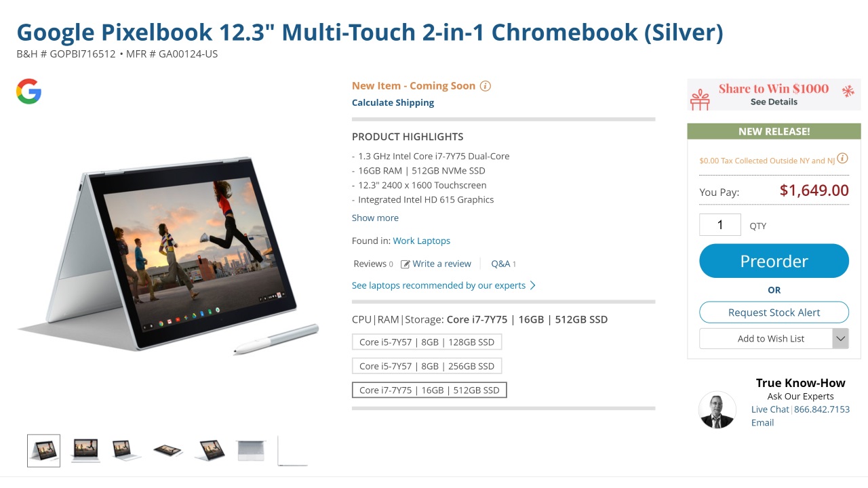This screenshot has height=488, width=868.
Task: Select Core i5-7Y57 8GB 256GB SSD option
Action: pos(427,366)
